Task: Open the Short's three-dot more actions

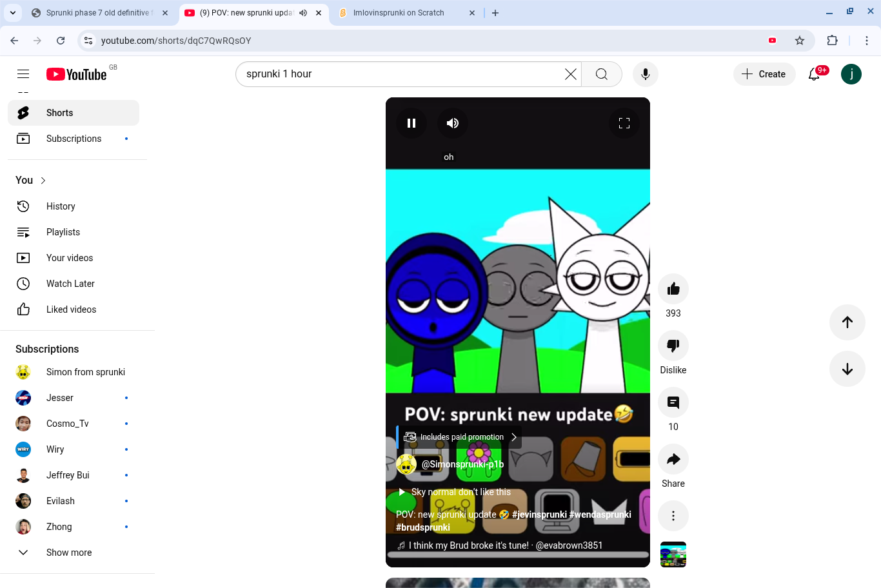Action: click(673, 516)
